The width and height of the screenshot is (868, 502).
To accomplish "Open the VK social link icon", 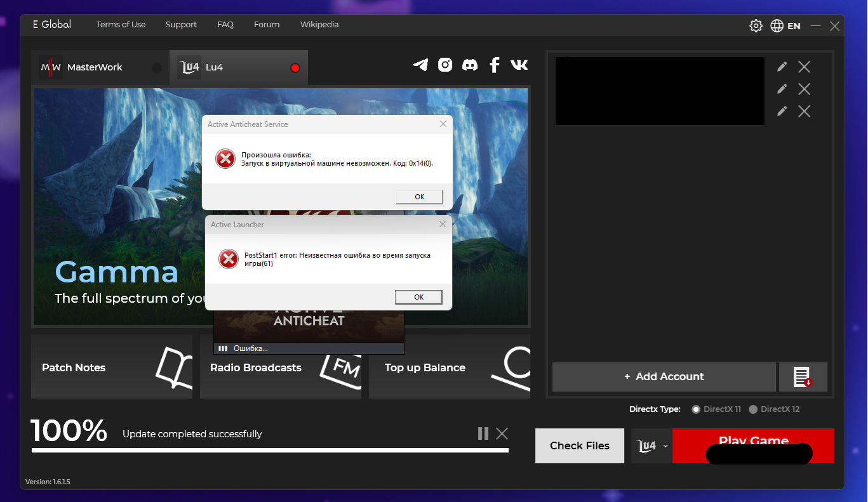I will click(519, 65).
